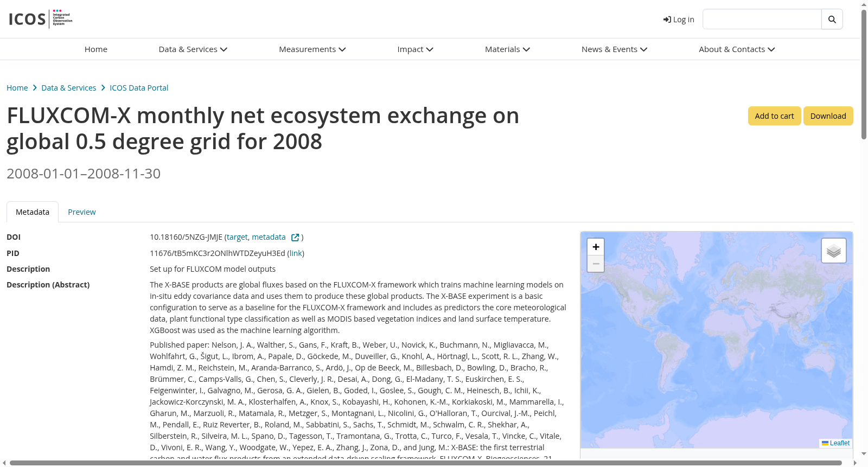This screenshot has height=467, width=868.
Task: Open the DOI target link
Action: tap(237, 237)
